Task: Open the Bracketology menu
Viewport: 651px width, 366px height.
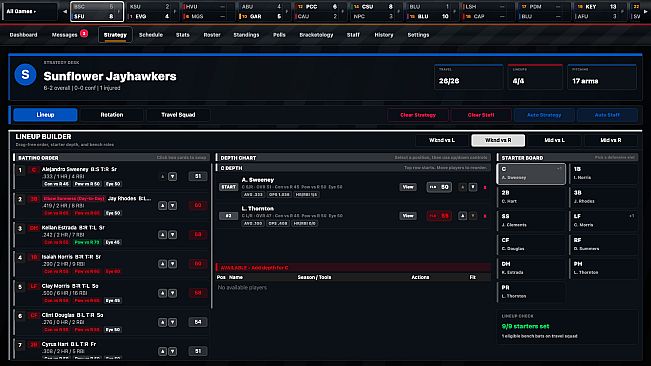Action: (316, 35)
